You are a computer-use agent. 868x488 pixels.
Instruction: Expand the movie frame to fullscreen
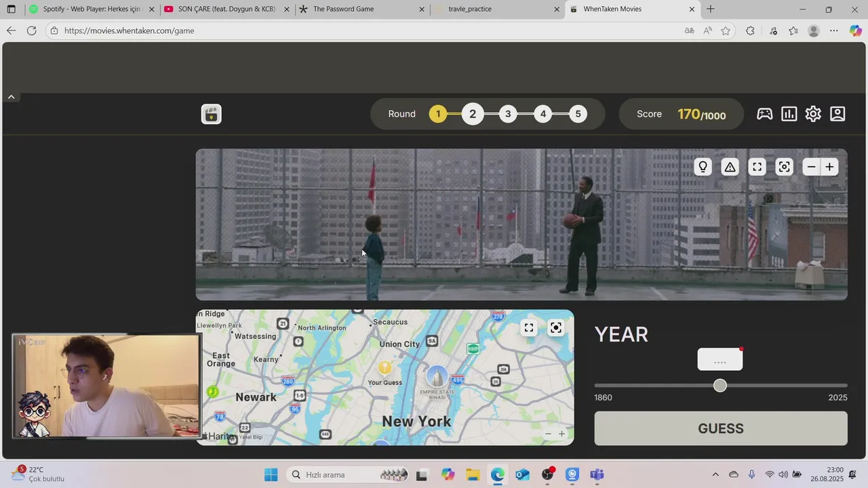pyautogui.click(x=757, y=167)
